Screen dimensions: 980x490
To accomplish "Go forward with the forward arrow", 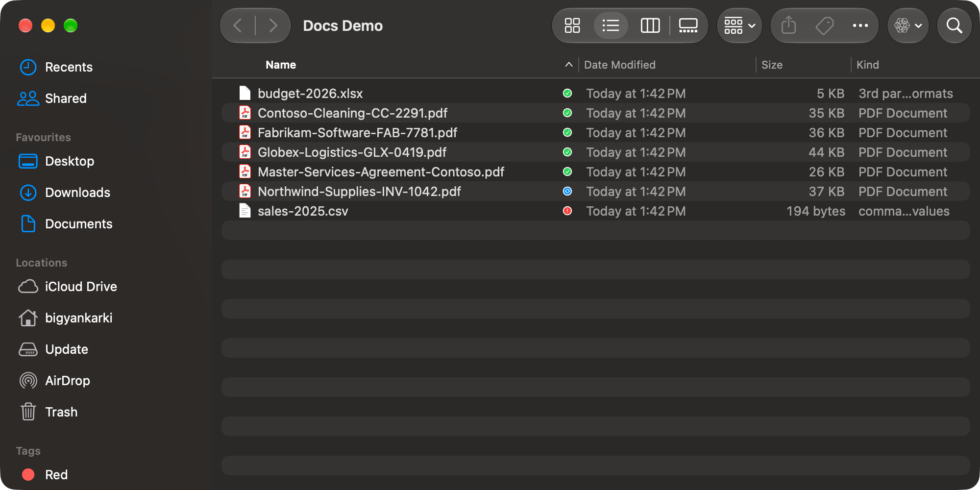I will click(273, 25).
